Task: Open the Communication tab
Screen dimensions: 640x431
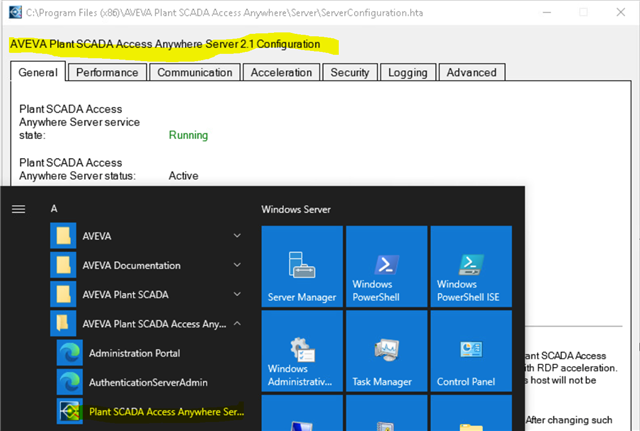Action: click(x=195, y=72)
